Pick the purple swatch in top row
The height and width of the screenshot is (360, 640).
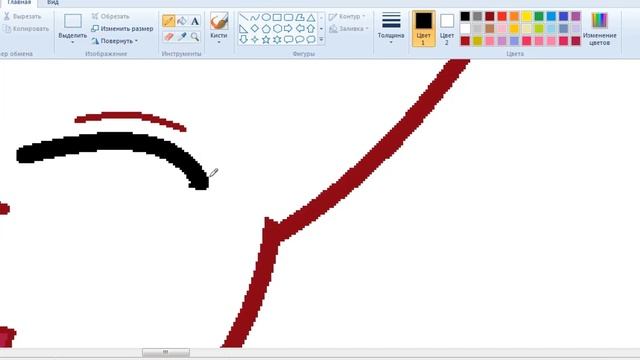point(576,16)
